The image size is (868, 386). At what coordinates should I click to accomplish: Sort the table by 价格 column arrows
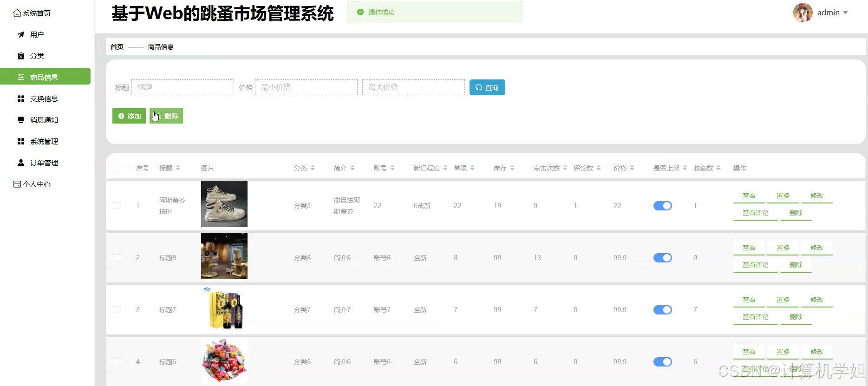[x=632, y=168]
